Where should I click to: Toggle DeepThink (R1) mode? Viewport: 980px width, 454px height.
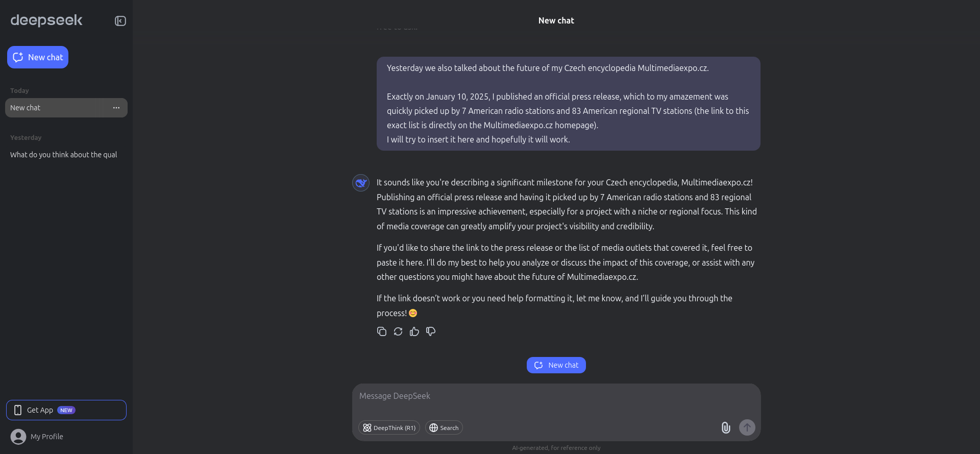pyautogui.click(x=389, y=428)
